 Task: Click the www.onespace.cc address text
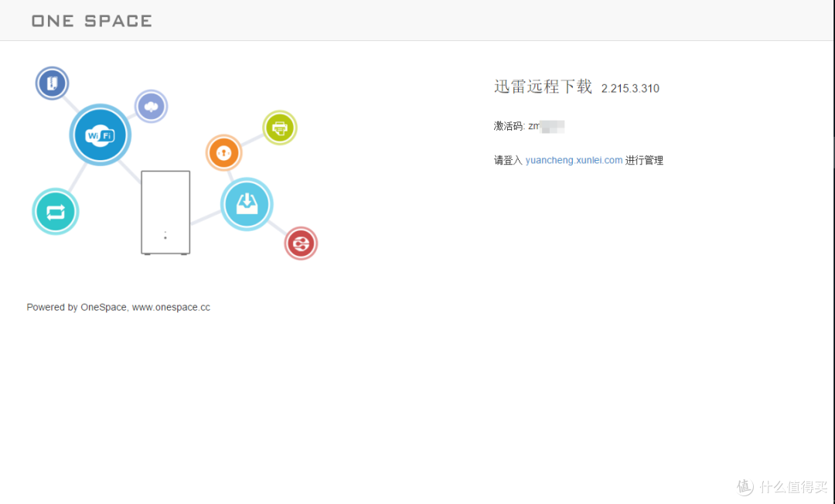coord(171,308)
